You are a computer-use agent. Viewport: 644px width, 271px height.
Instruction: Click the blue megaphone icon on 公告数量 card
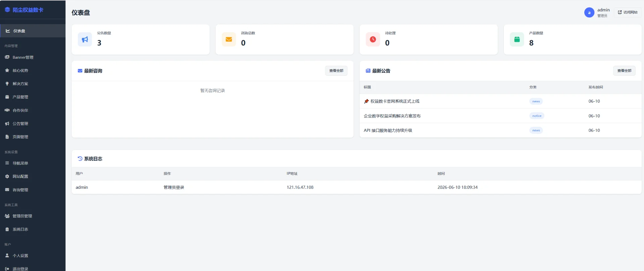(85, 40)
